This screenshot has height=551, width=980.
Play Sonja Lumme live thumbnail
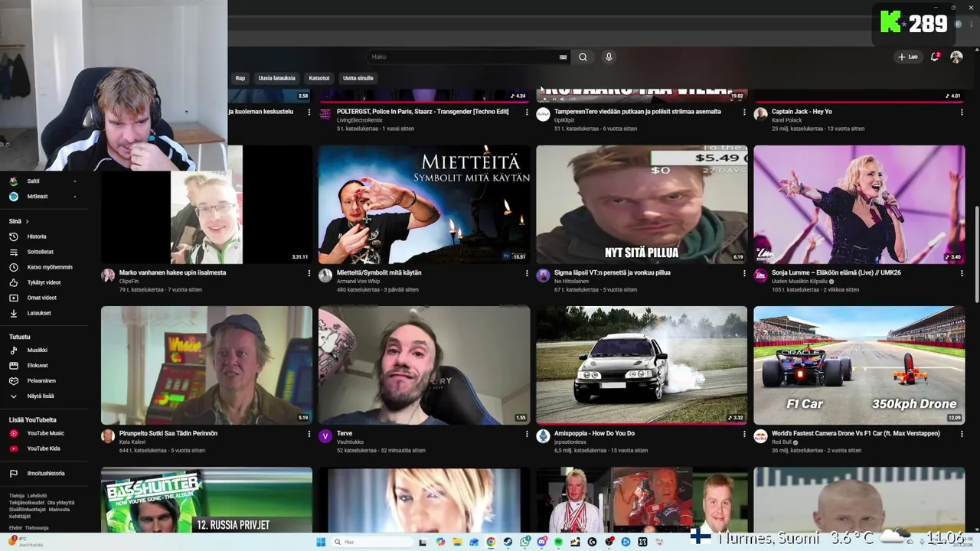(859, 204)
